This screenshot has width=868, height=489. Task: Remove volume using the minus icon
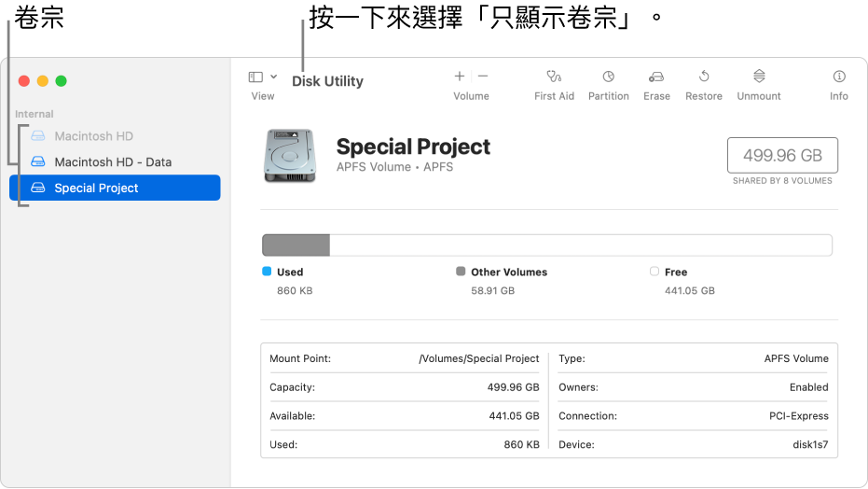[483, 77]
